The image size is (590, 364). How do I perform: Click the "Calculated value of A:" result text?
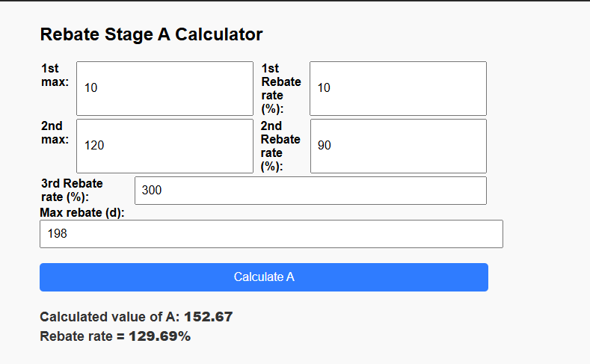point(109,317)
